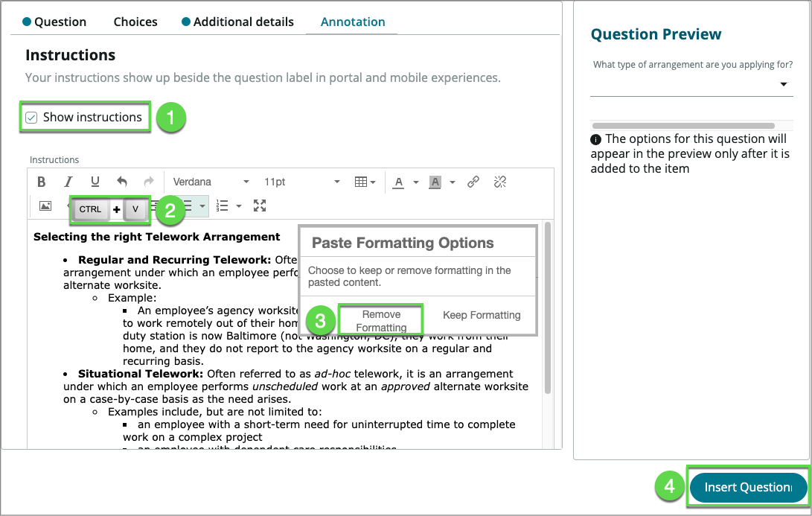Open the insert table dropdown
This screenshot has width=812, height=516.
pyautogui.click(x=365, y=182)
